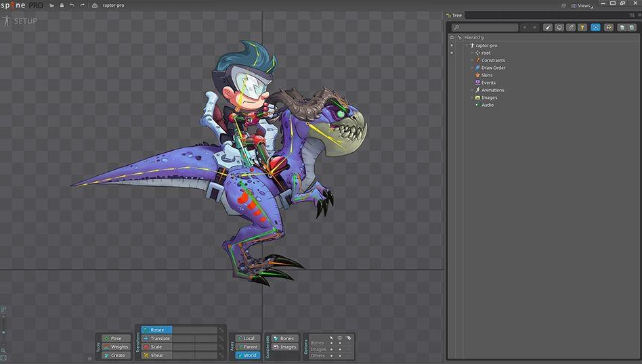
Task: Expand the Animations node
Action: (472, 90)
